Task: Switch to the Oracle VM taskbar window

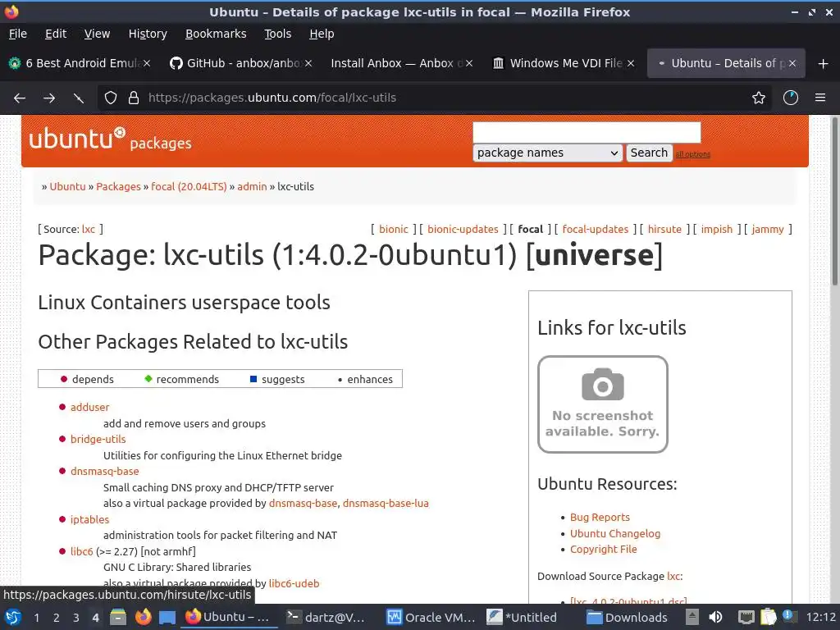Action: [x=431, y=617]
